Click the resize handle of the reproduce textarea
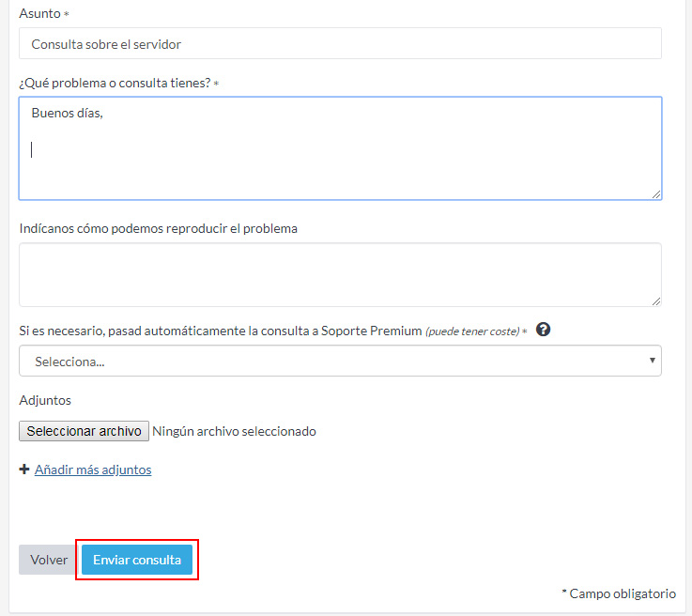Image resolution: width=692 pixels, height=616 pixels. [656, 300]
